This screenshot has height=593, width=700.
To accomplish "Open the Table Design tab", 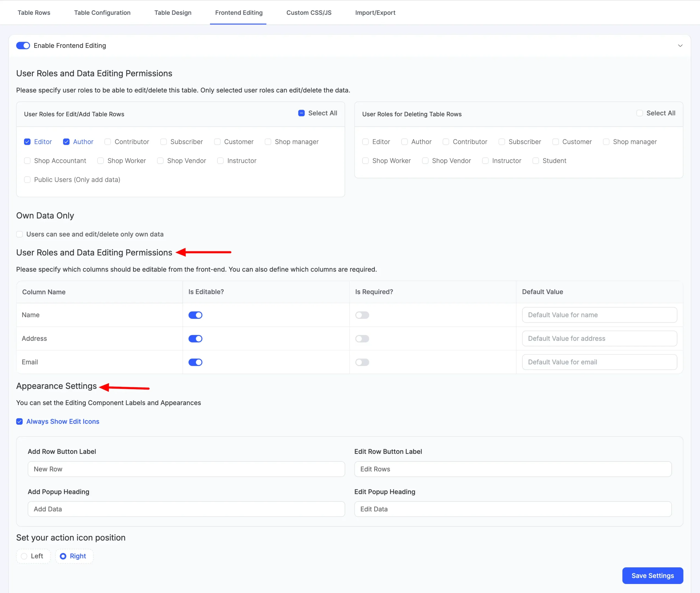I will [x=173, y=13].
